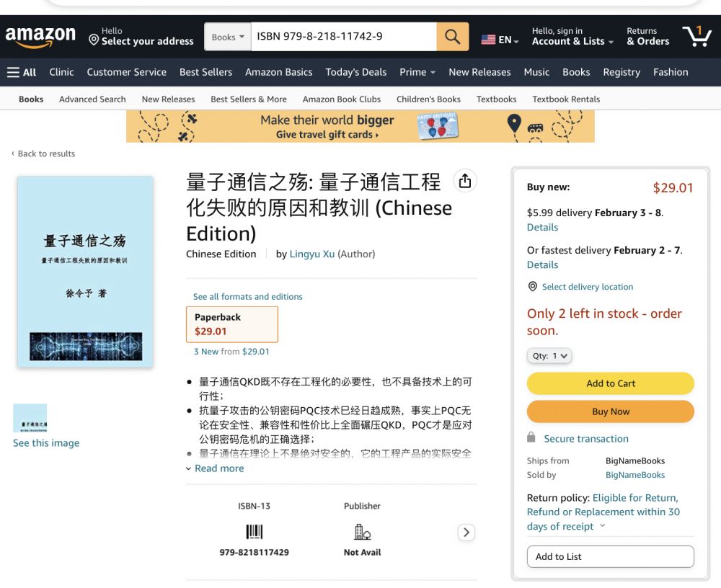Go to New Releases in main nav
The height and width of the screenshot is (588, 721).
tap(479, 72)
